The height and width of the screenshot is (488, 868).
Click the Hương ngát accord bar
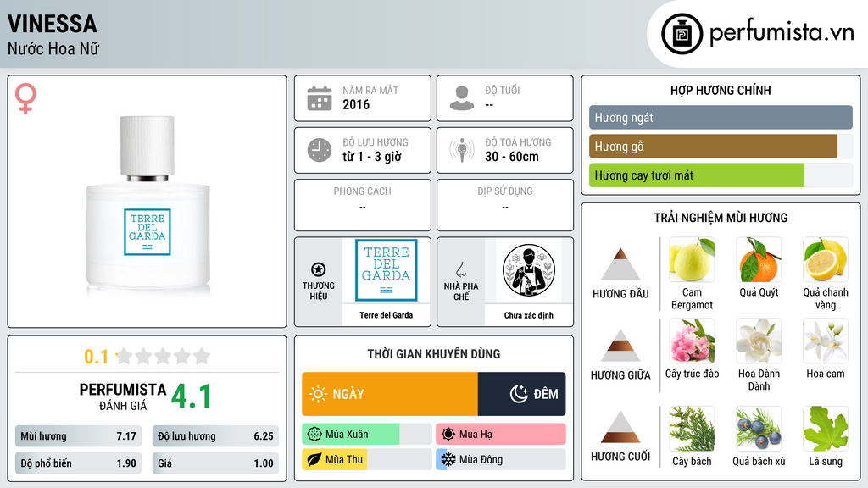(721, 117)
